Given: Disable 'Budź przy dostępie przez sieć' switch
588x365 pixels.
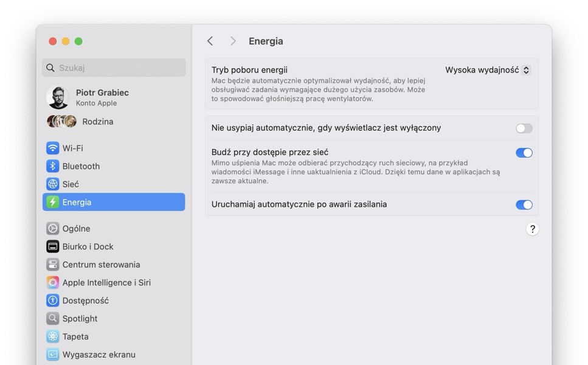Looking at the screenshot, I should [x=524, y=153].
